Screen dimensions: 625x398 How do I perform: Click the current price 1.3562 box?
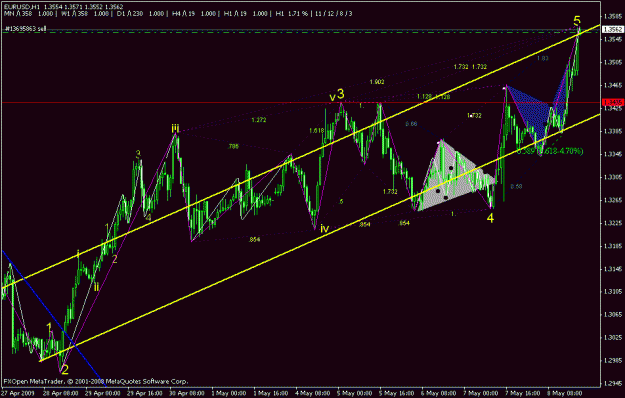click(x=613, y=29)
